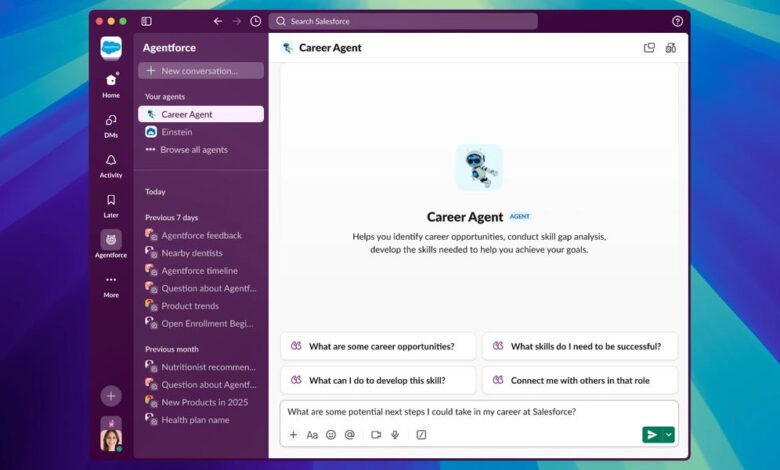
Task: Open New Products in 2025 conversation
Action: pyautogui.click(x=201, y=402)
